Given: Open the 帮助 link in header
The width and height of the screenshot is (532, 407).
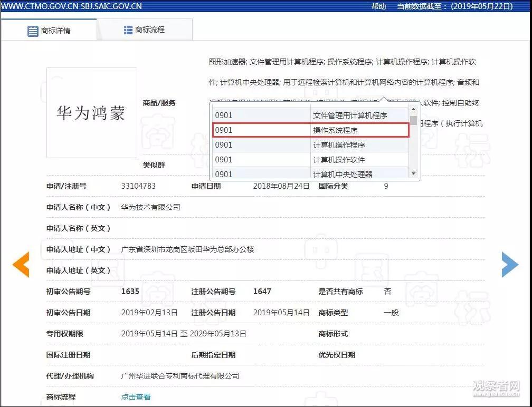Looking at the screenshot, I should click(378, 6).
